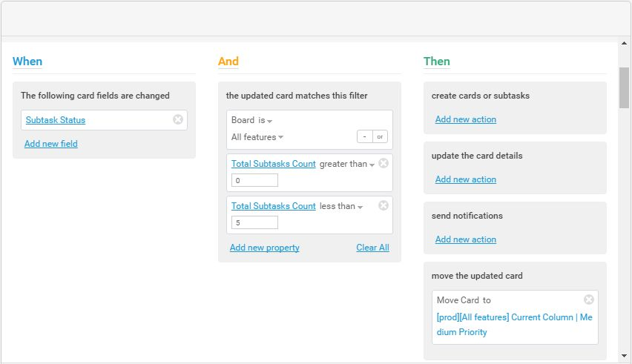Open the 'less than' comparison dropdown
This screenshot has width=632, height=364.
[340, 206]
